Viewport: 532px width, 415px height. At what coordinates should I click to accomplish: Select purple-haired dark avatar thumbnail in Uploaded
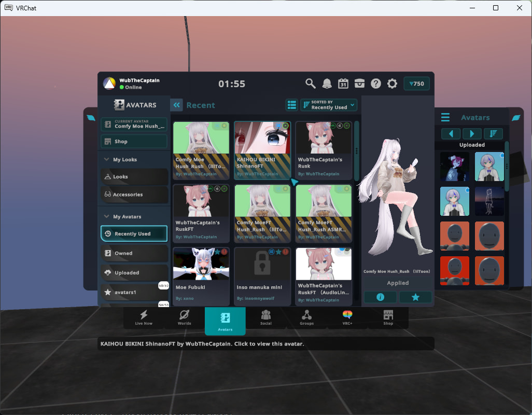click(x=455, y=167)
